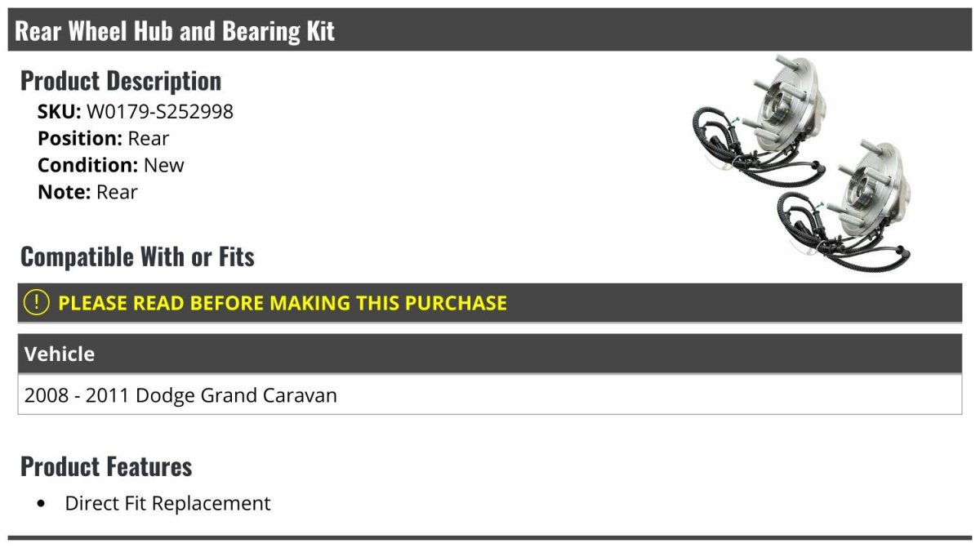The width and height of the screenshot is (980, 548).
Task: Click the Rear Wheel Hub and Bearing Kit title
Action: (x=175, y=31)
